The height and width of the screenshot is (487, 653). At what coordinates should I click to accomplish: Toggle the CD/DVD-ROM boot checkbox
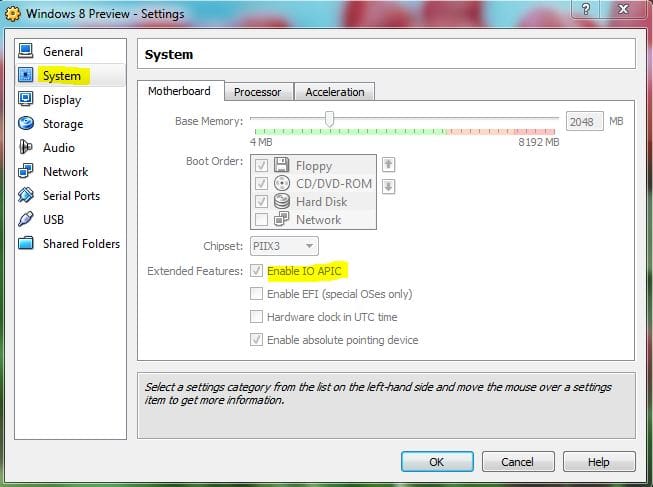point(261,183)
